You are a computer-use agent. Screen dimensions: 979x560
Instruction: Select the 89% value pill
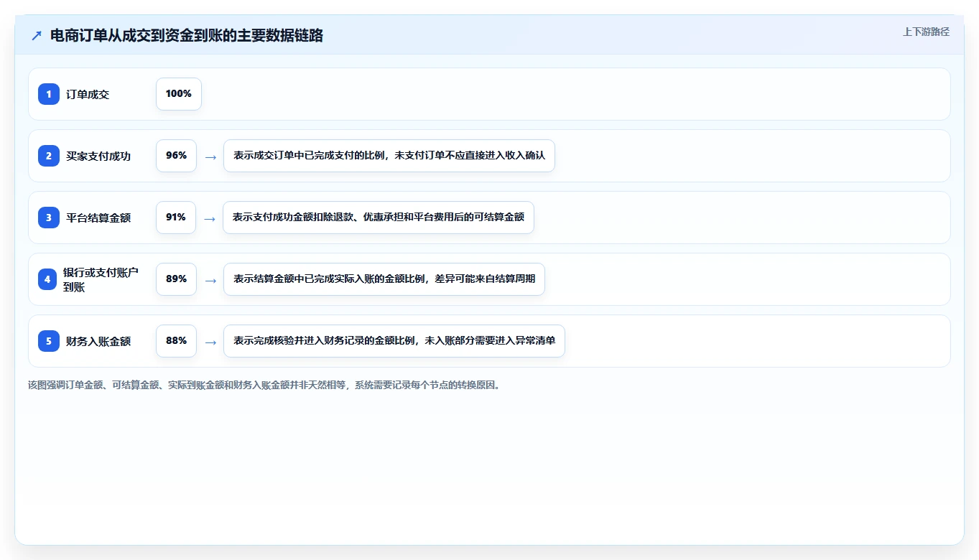coord(176,279)
